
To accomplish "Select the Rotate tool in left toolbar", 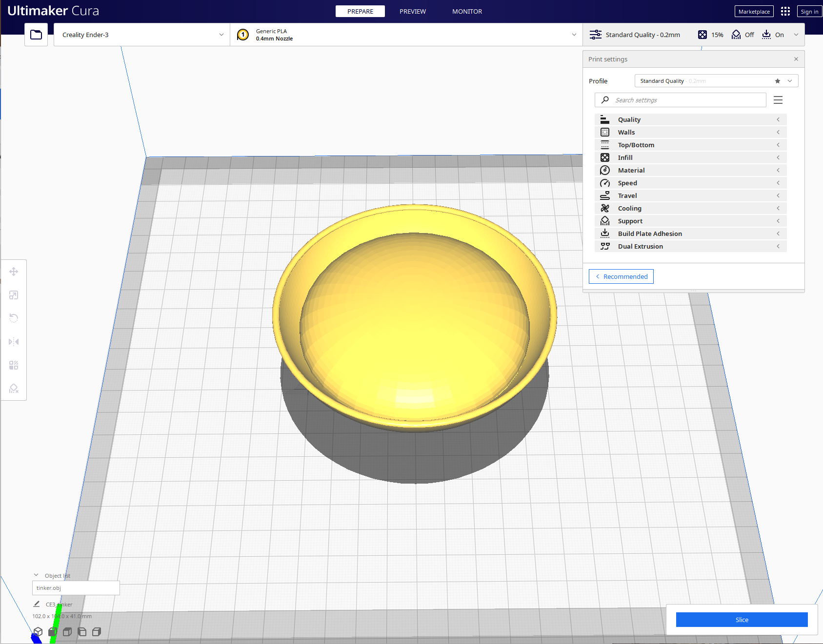I will click(14, 318).
